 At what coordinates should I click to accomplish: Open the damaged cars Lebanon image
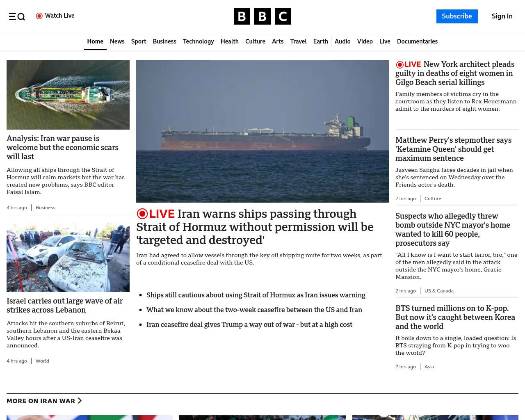pos(68,257)
